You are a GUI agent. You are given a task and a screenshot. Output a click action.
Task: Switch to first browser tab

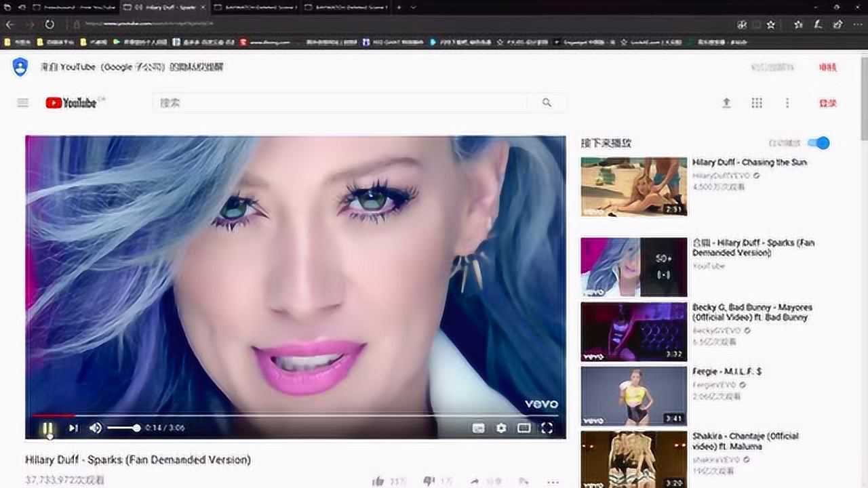[75, 7]
